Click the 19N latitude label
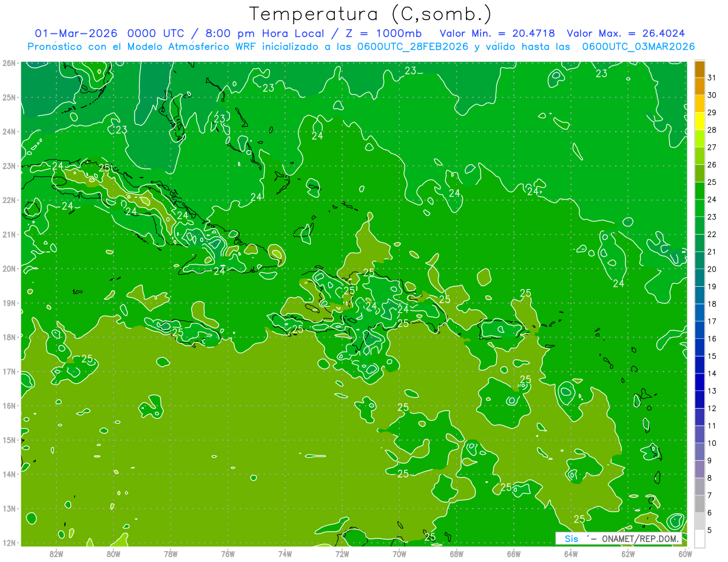The image size is (728, 562). [8, 303]
